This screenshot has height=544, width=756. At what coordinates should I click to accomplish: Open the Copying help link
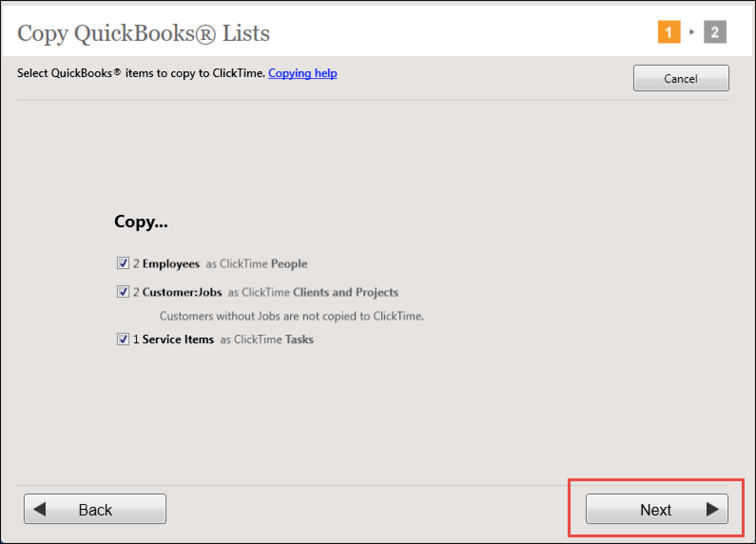302,73
